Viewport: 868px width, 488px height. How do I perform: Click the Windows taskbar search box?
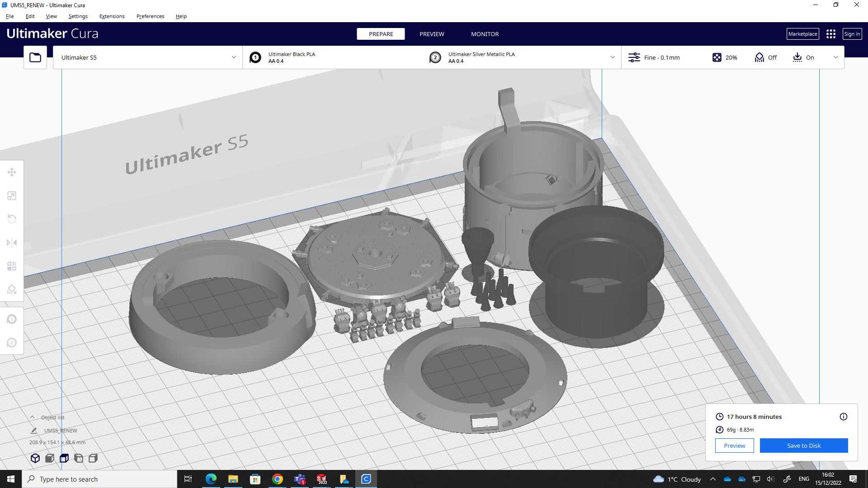pos(99,479)
